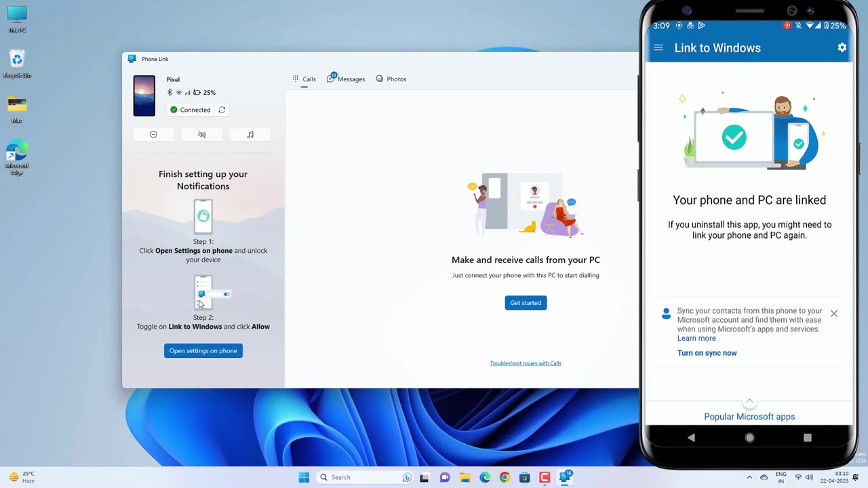Tap Popular Microsoft apps text

pos(749,417)
